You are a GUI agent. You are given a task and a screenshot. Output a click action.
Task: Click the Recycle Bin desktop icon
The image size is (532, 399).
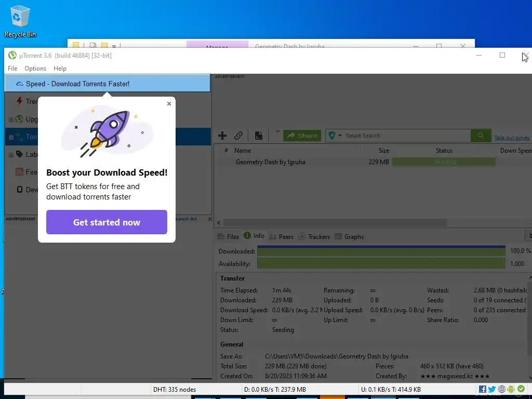20,21
